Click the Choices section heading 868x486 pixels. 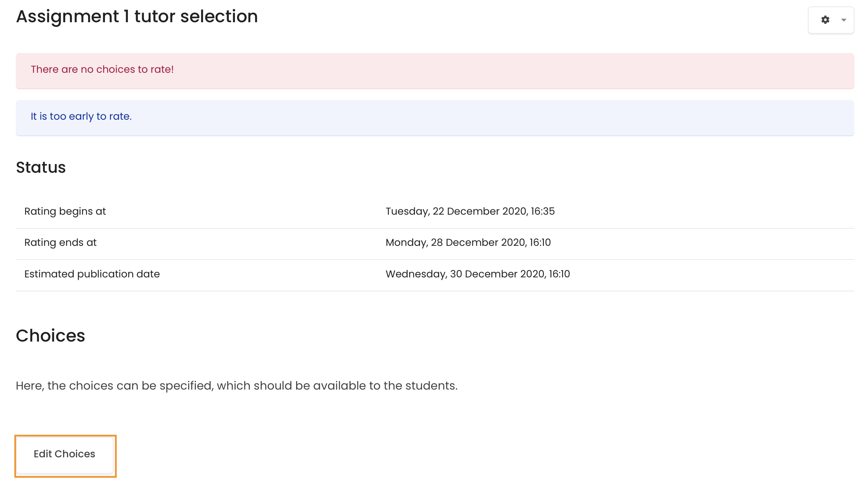point(50,336)
